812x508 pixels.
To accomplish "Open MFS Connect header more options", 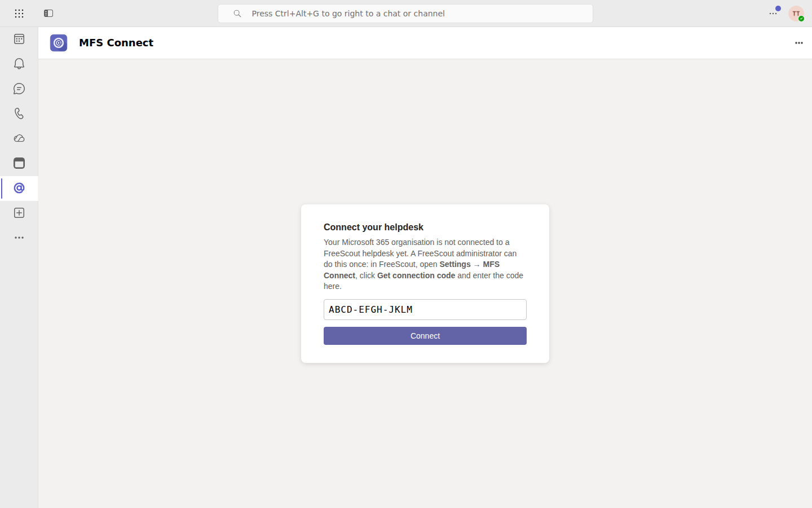I will [799, 43].
